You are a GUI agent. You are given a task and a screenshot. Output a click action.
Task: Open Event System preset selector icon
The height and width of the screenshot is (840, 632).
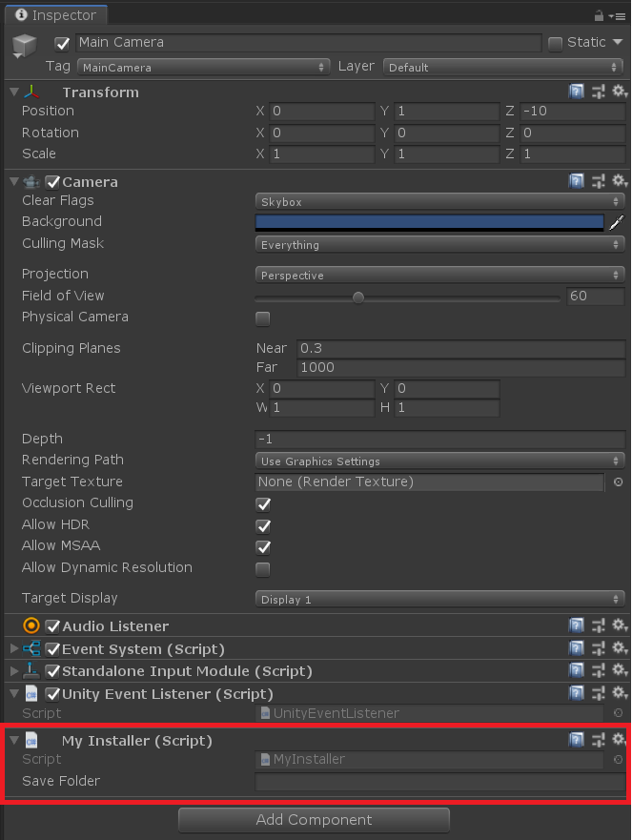click(598, 648)
